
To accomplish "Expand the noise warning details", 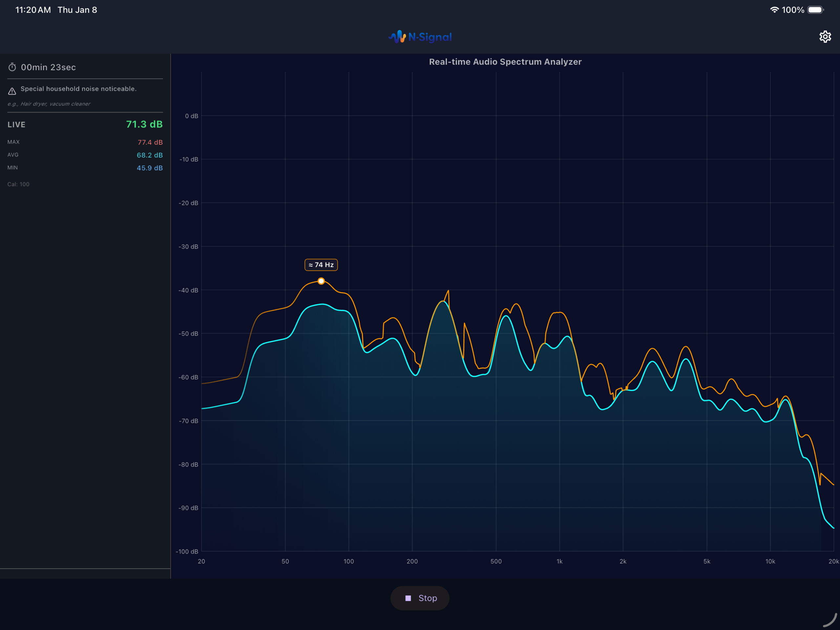I will (78, 89).
